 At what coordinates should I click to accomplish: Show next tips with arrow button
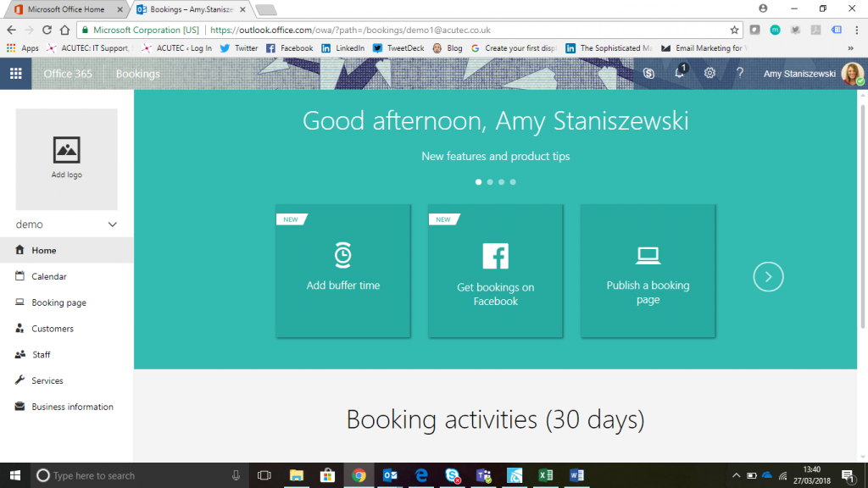(x=768, y=277)
